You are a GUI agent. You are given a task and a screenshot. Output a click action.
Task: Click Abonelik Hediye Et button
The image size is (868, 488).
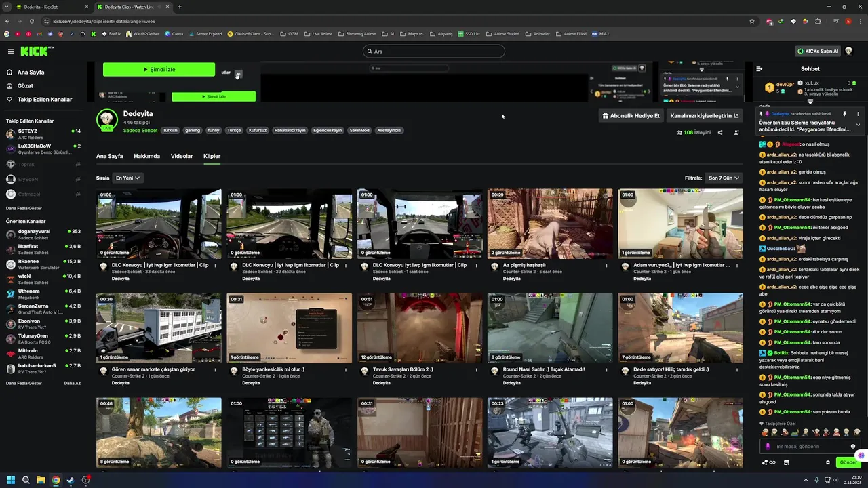[x=631, y=116]
